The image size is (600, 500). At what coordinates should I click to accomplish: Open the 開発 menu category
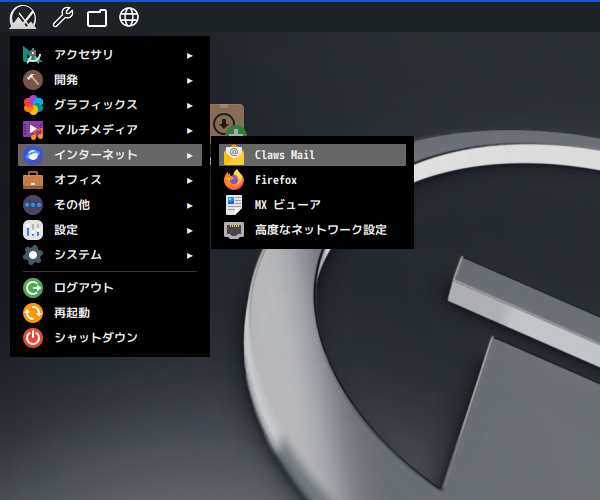(x=110, y=80)
